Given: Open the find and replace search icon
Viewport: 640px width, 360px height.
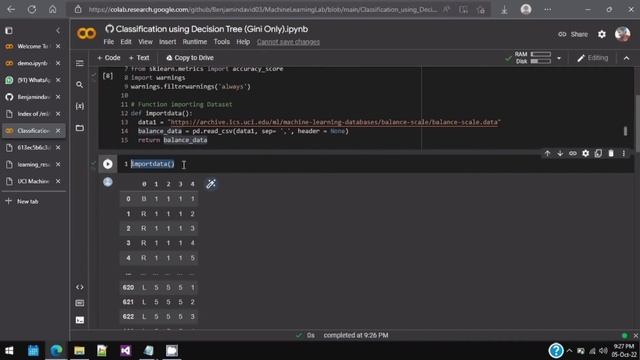Looking at the screenshot, I should [x=80, y=84].
